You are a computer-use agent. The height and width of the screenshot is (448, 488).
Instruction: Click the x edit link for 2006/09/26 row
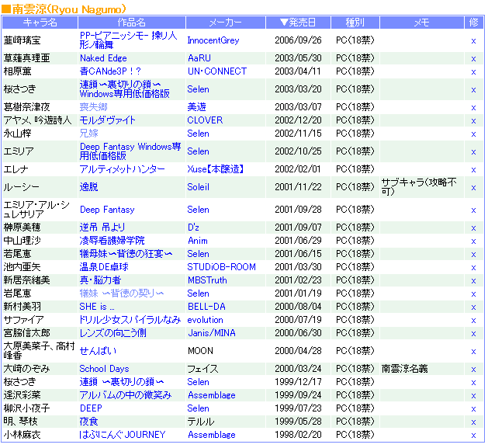pyautogui.click(x=474, y=41)
